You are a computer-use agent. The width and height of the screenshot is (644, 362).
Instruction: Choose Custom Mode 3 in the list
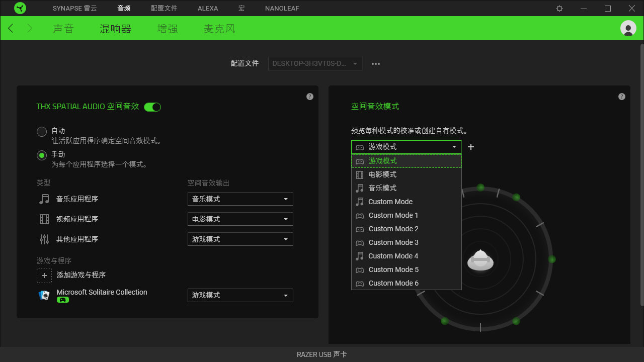pos(407,242)
